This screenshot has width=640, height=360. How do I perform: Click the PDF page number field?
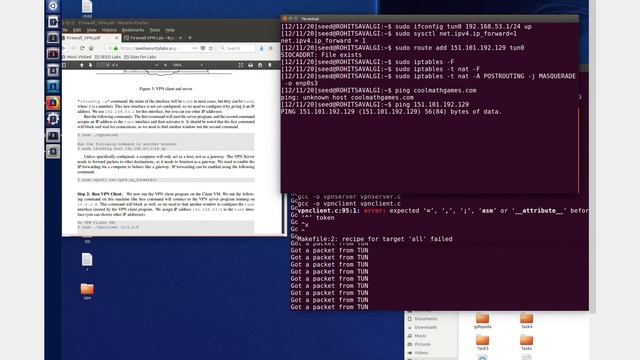coord(104,65)
